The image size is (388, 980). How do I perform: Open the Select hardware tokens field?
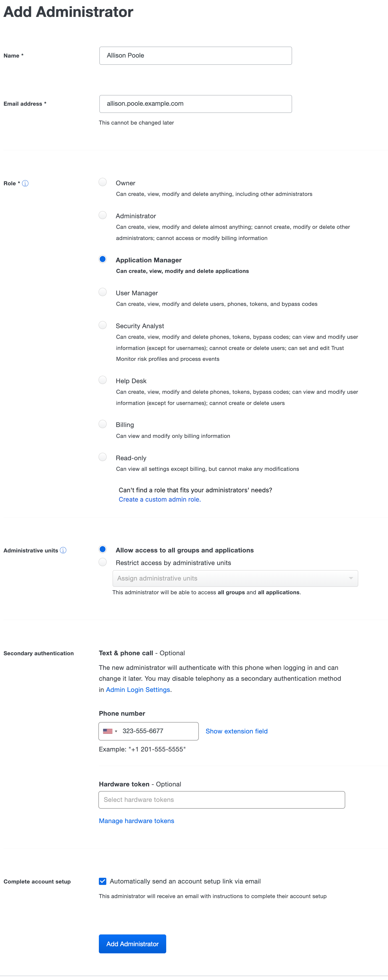click(x=222, y=799)
